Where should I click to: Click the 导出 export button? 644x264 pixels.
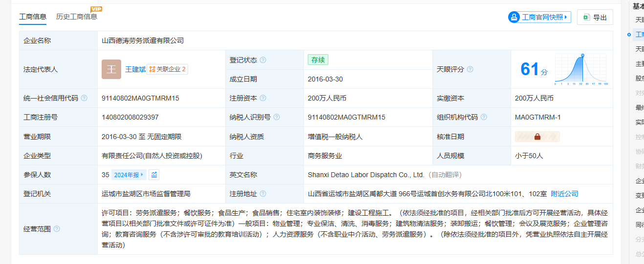coord(595,17)
